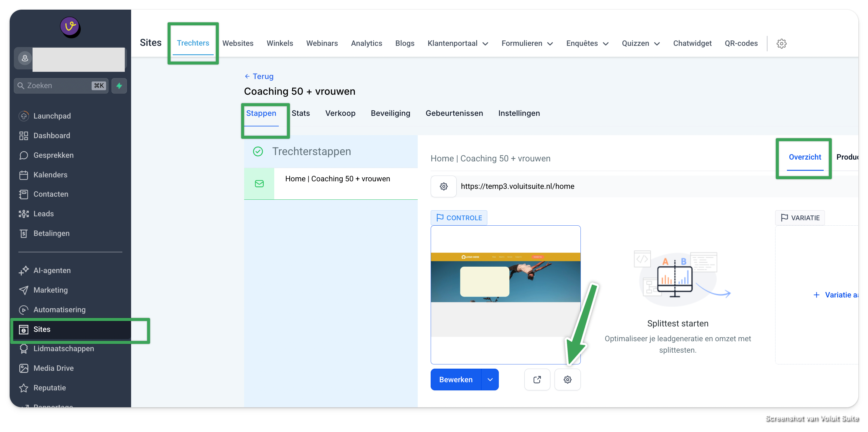Open AI-agenten in the sidebar

tap(52, 271)
